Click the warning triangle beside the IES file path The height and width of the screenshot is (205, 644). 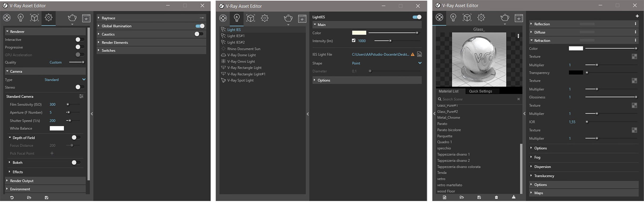click(x=413, y=54)
